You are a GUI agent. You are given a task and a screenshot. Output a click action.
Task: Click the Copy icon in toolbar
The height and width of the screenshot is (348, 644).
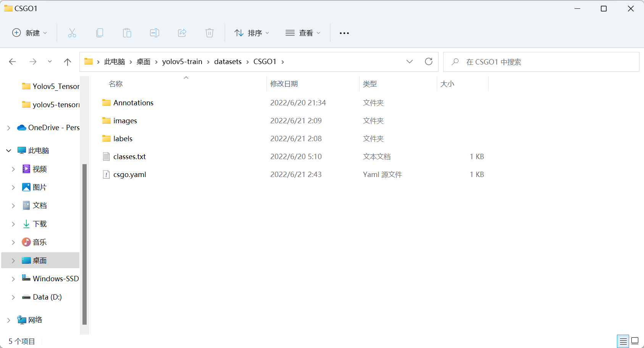click(100, 33)
